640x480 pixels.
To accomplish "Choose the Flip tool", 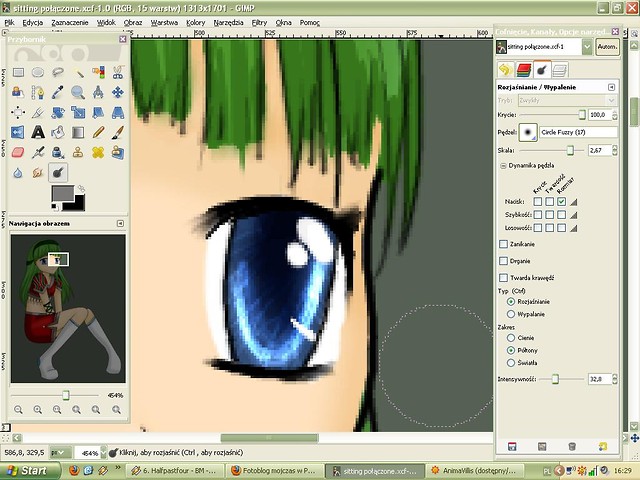I will (18, 132).
